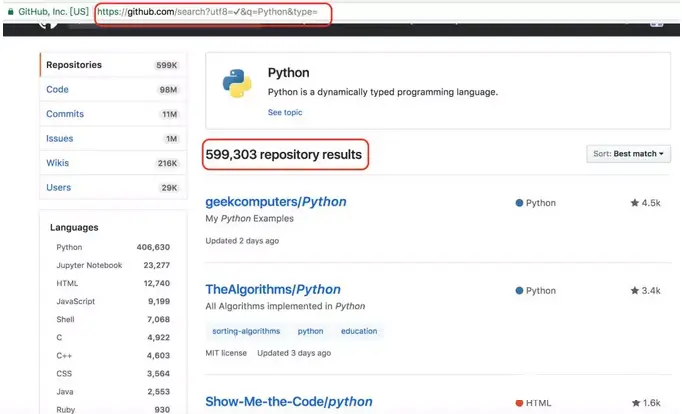Click the browser address bar URL

pyautogui.click(x=207, y=12)
